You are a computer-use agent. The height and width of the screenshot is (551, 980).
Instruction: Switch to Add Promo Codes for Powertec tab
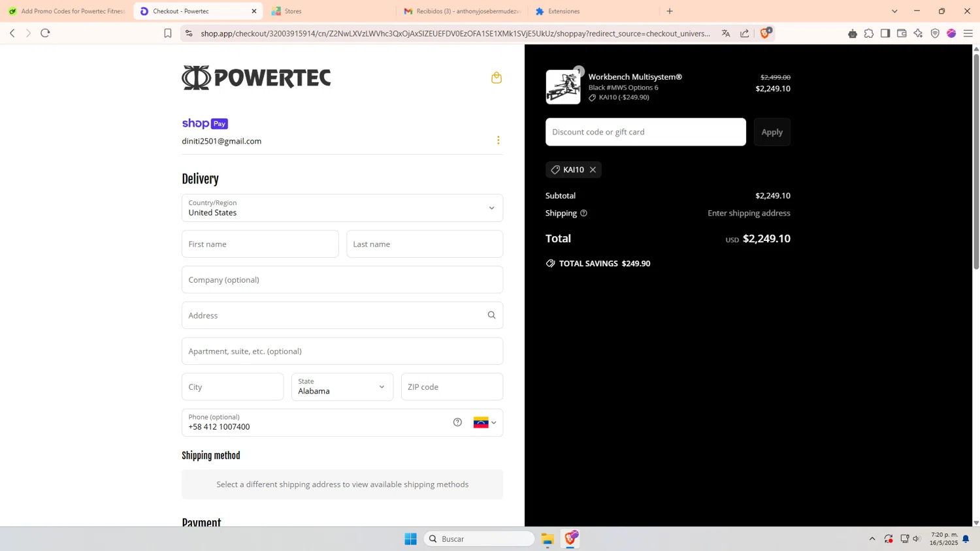click(67, 11)
